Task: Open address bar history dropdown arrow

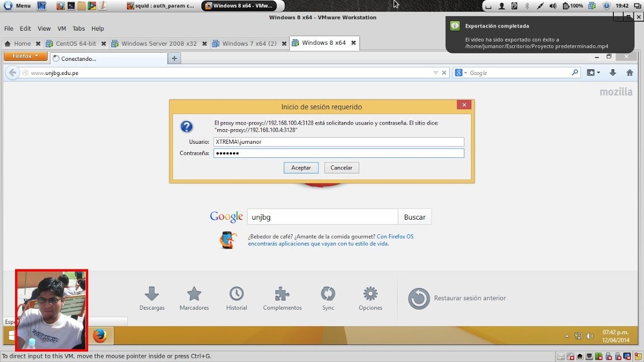Action: (436, 73)
